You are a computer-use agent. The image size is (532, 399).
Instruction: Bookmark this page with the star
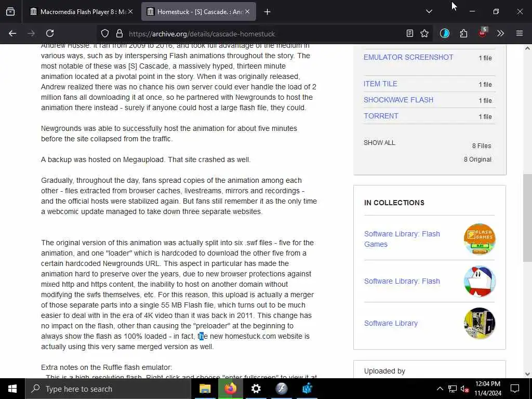[424, 33]
